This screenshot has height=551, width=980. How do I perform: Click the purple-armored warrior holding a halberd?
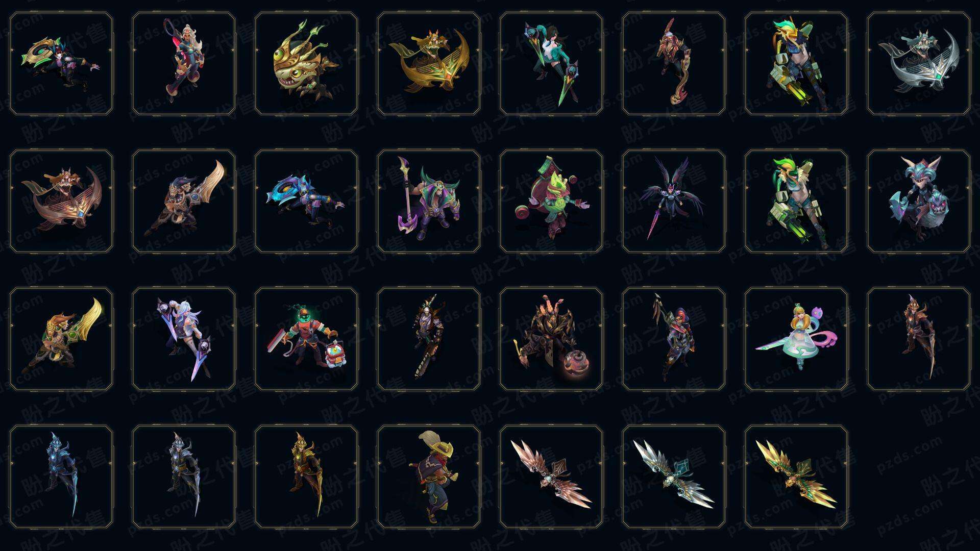(429, 201)
